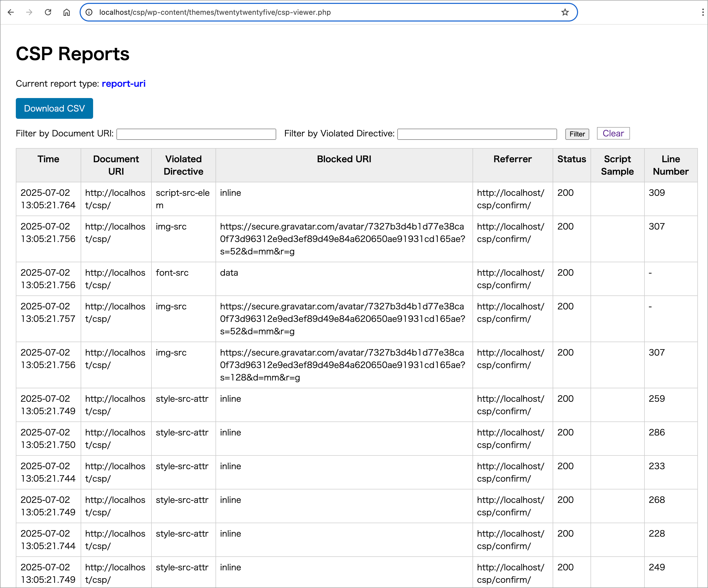
Task: Select the script-src-elem directive cell
Action: pyautogui.click(x=183, y=199)
